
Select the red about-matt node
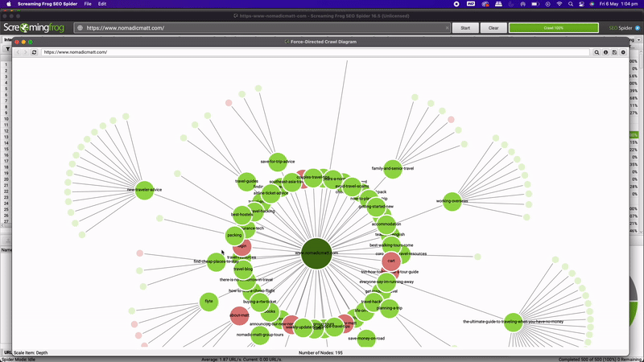(x=239, y=315)
